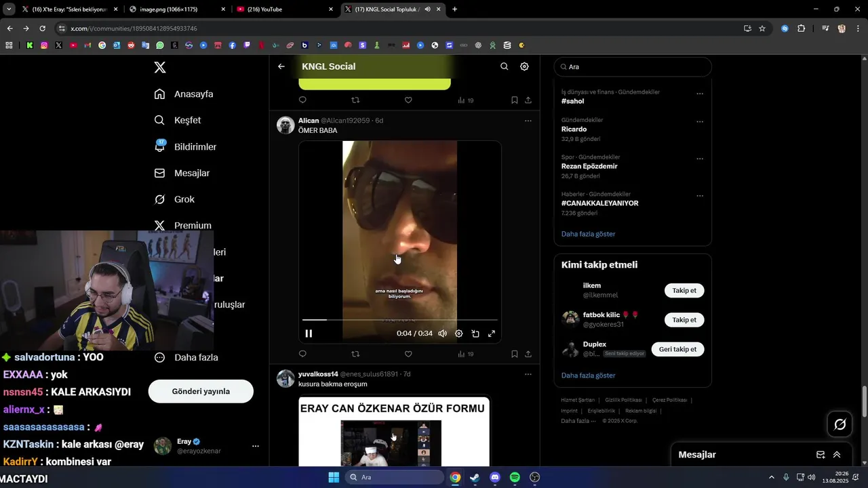View analytics of Alican's post
Image resolution: width=868 pixels, height=488 pixels.
(x=465, y=354)
